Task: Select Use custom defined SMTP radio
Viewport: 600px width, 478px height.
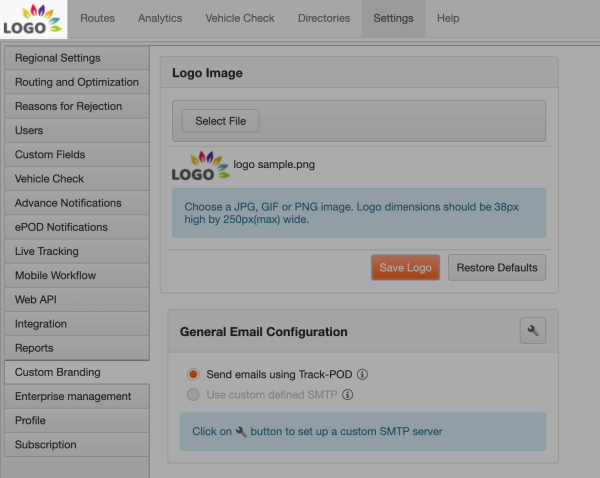Action: click(193, 394)
